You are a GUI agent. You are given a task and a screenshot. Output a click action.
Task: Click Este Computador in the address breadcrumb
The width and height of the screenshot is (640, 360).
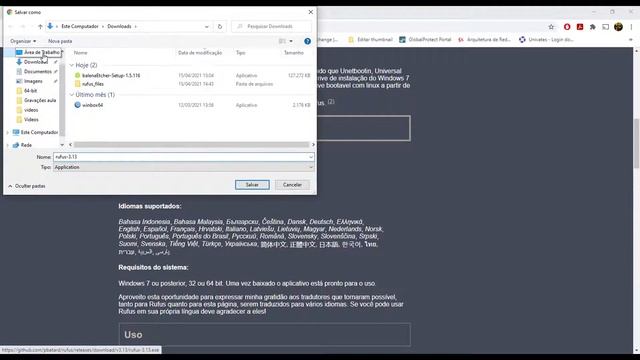pos(80,27)
